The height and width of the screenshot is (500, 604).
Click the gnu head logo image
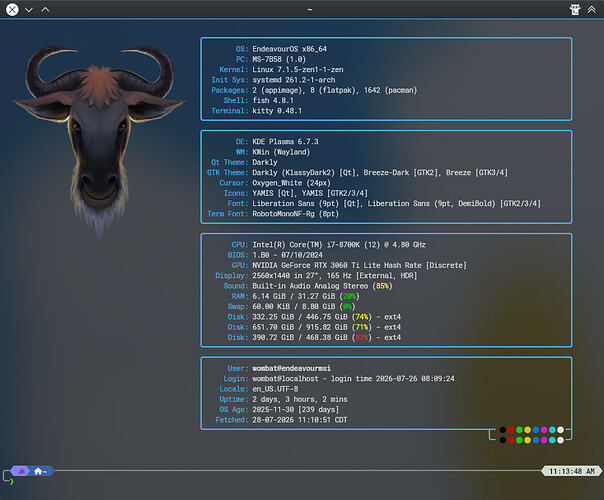(99, 141)
